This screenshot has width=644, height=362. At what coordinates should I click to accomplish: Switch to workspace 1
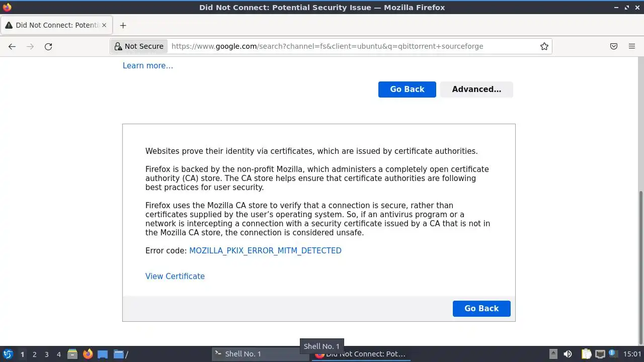point(22,354)
